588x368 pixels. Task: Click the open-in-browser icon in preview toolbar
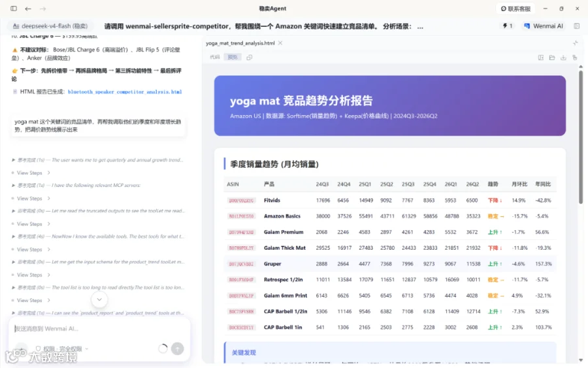pyautogui.click(x=541, y=58)
